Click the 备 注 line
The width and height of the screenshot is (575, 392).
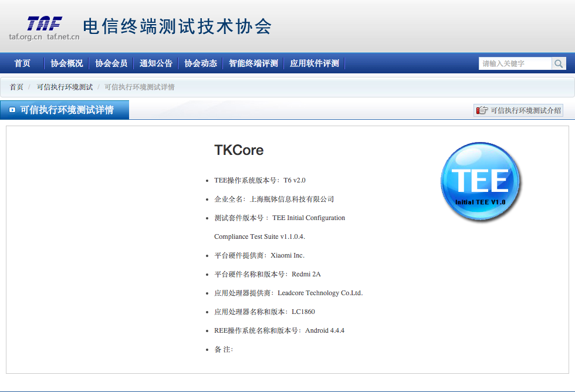pos(224,350)
